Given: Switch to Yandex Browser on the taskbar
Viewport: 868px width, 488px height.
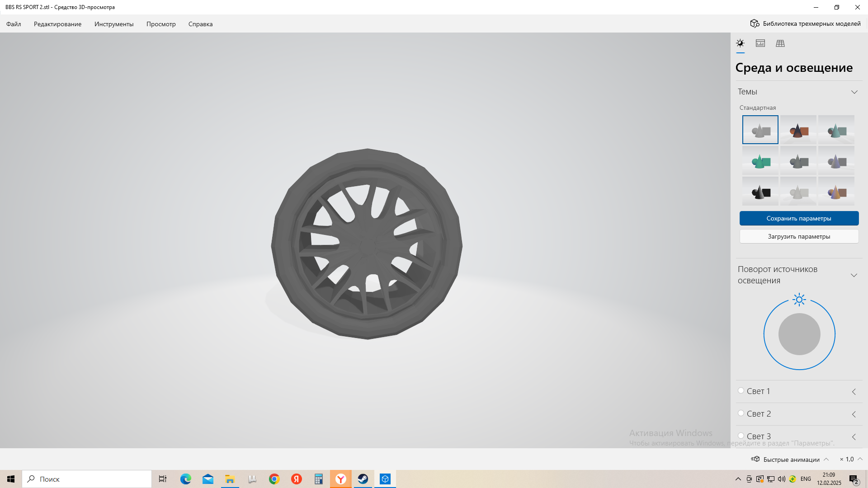Looking at the screenshot, I should (341, 479).
